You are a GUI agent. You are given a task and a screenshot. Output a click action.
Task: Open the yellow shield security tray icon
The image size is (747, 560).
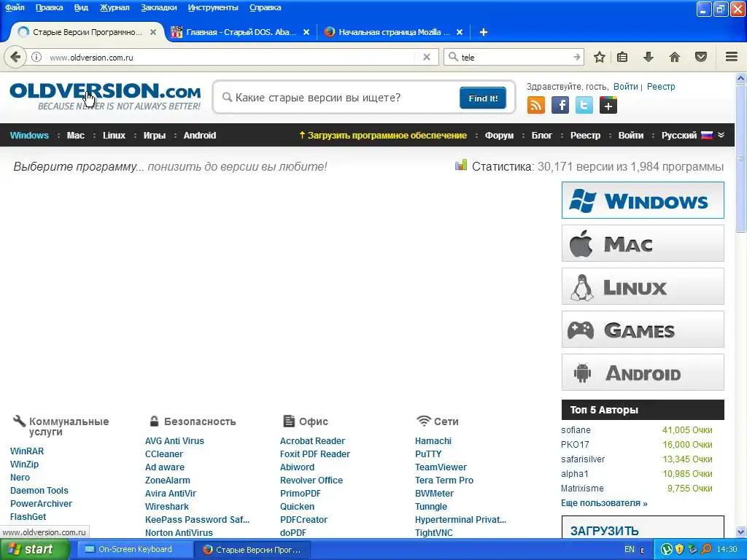[679, 550]
